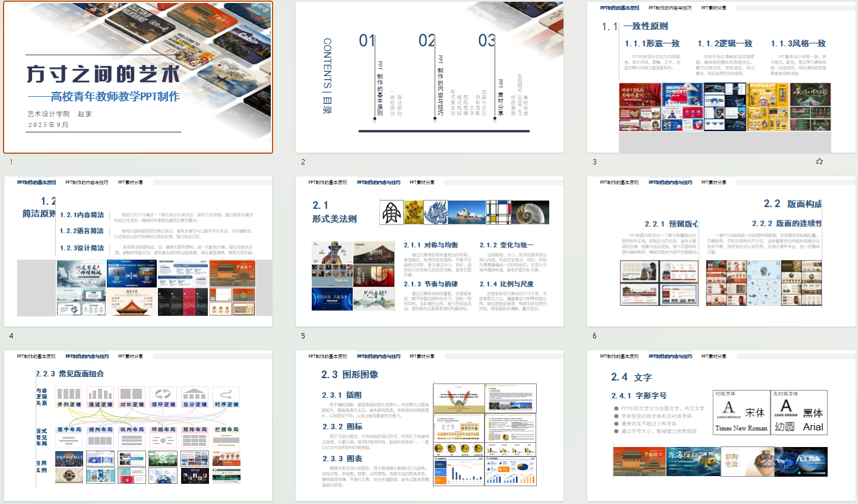
Task: Select the title slide 方寸之间的艺术
Action: 138,77
